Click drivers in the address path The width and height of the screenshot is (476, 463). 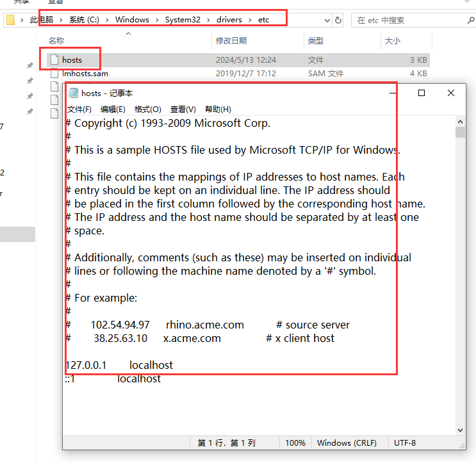[x=229, y=20]
